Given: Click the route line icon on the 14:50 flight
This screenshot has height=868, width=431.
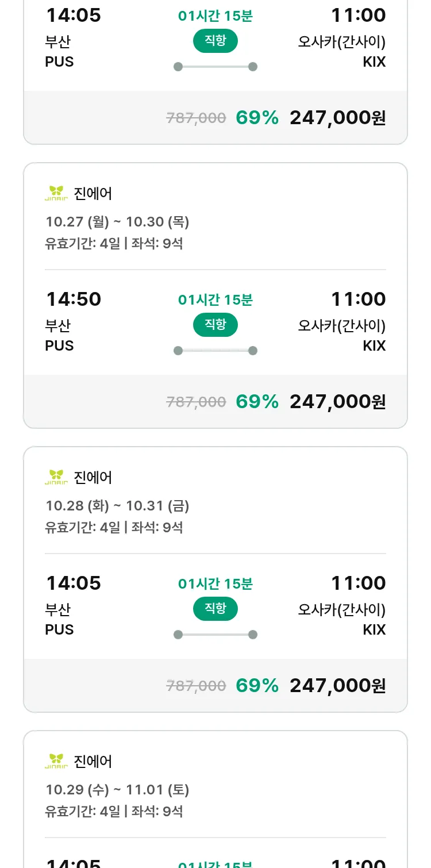Looking at the screenshot, I should 215,351.
